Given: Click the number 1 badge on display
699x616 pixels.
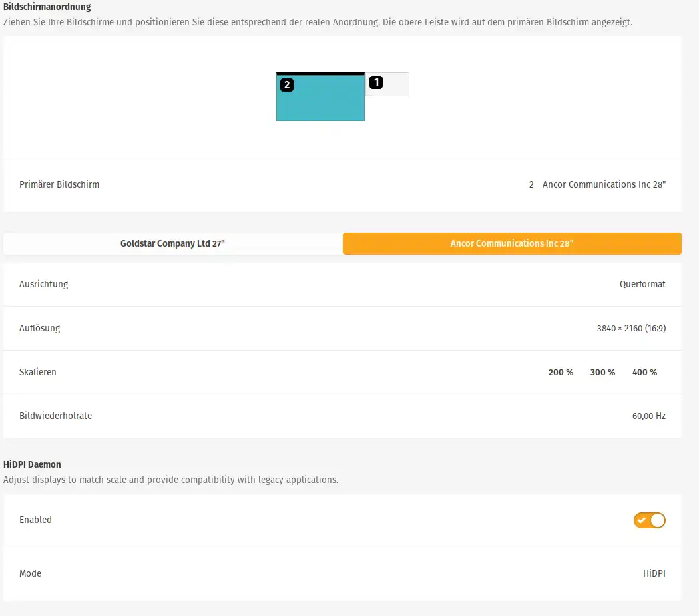Looking at the screenshot, I should tap(376, 82).
